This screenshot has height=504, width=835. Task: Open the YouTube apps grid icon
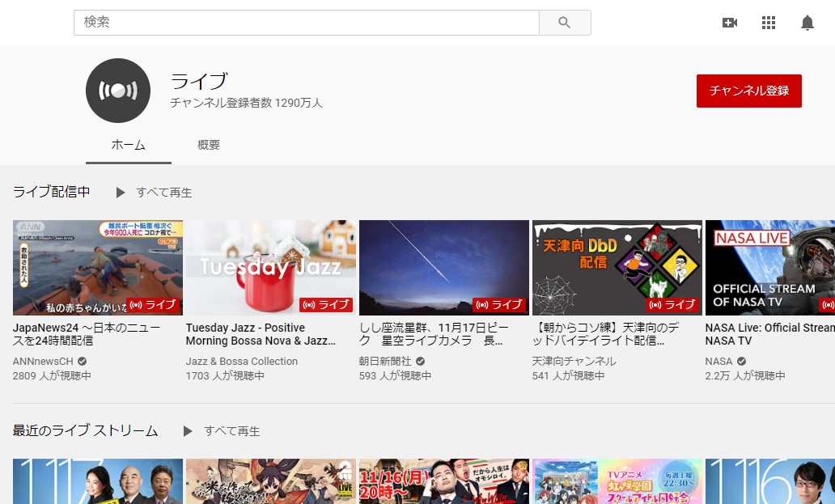point(769,23)
